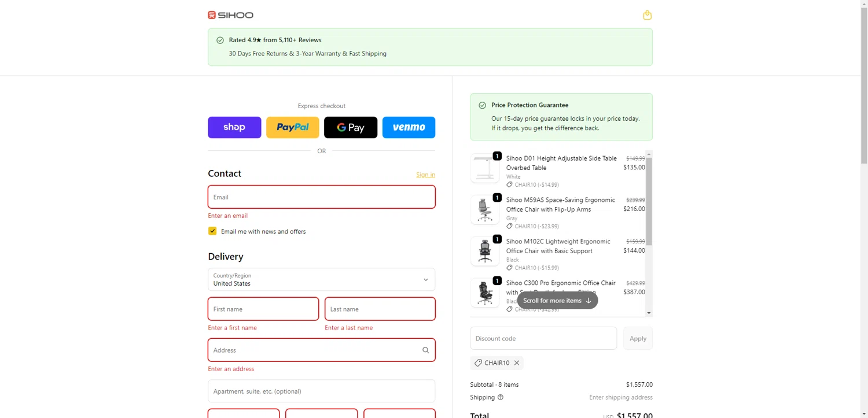
Task: Click the order summary scrollbar thumb
Action: click(x=649, y=201)
